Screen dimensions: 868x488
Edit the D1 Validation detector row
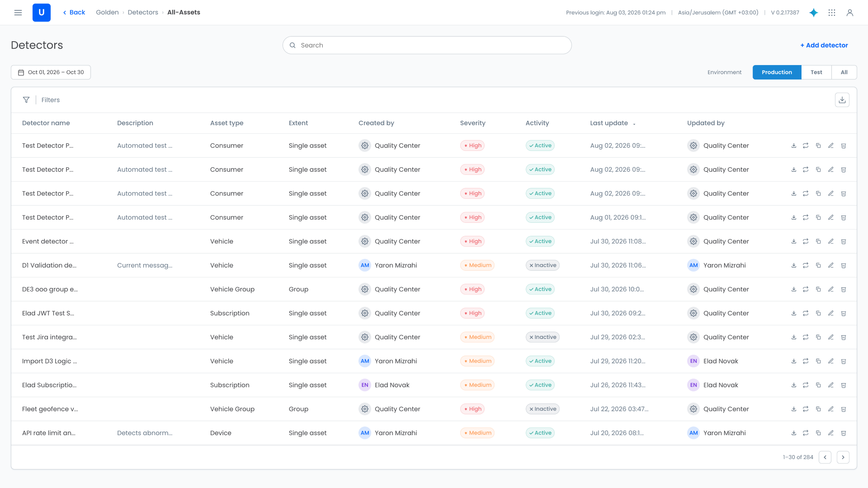(831, 265)
